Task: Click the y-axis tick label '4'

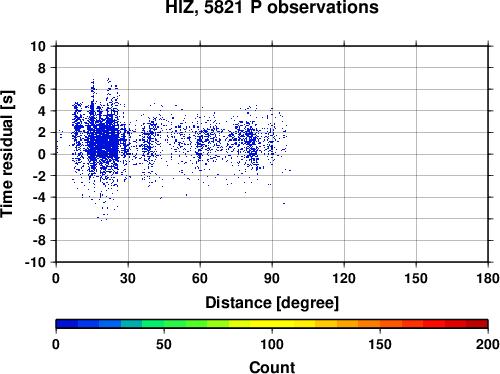Action: click(x=42, y=111)
